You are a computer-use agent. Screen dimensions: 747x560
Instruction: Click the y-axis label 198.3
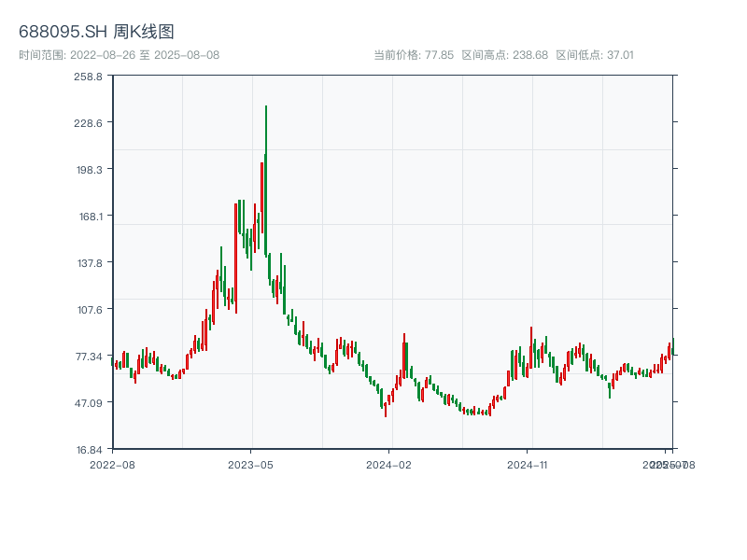click(x=90, y=170)
